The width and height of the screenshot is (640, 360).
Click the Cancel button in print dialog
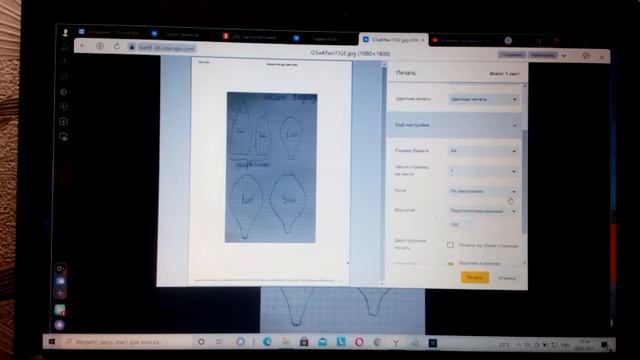tap(507, 278)
